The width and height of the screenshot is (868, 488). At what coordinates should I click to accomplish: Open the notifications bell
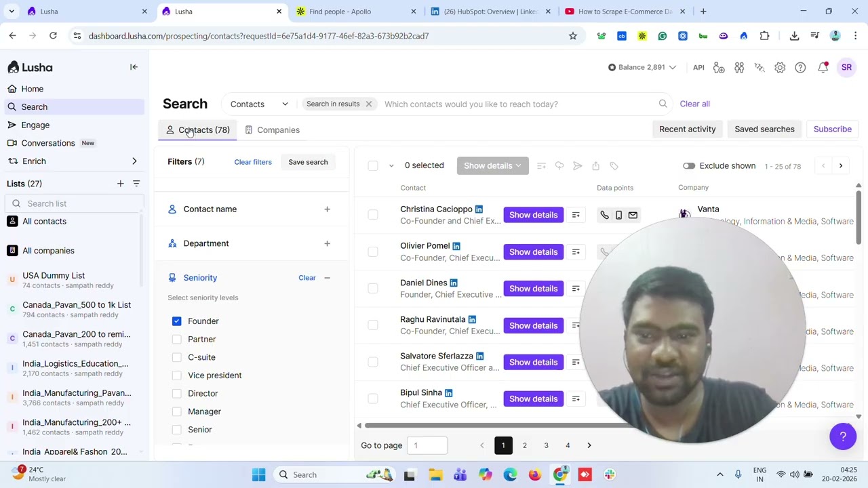(823, 67)
